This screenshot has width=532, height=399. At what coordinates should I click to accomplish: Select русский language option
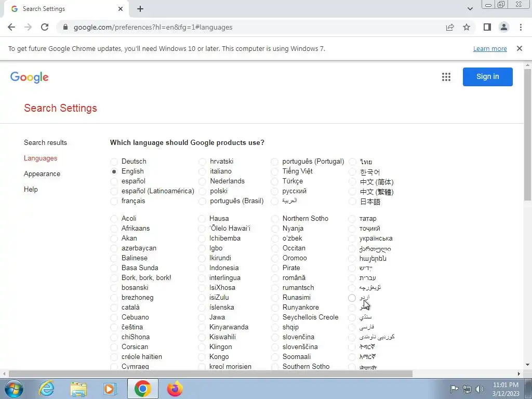(x=275, y=191)
